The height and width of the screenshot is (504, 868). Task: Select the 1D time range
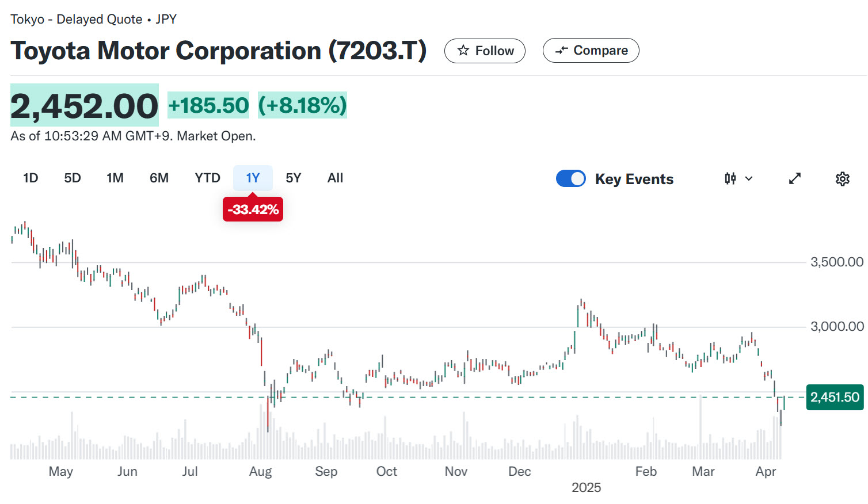pos(31,178)
